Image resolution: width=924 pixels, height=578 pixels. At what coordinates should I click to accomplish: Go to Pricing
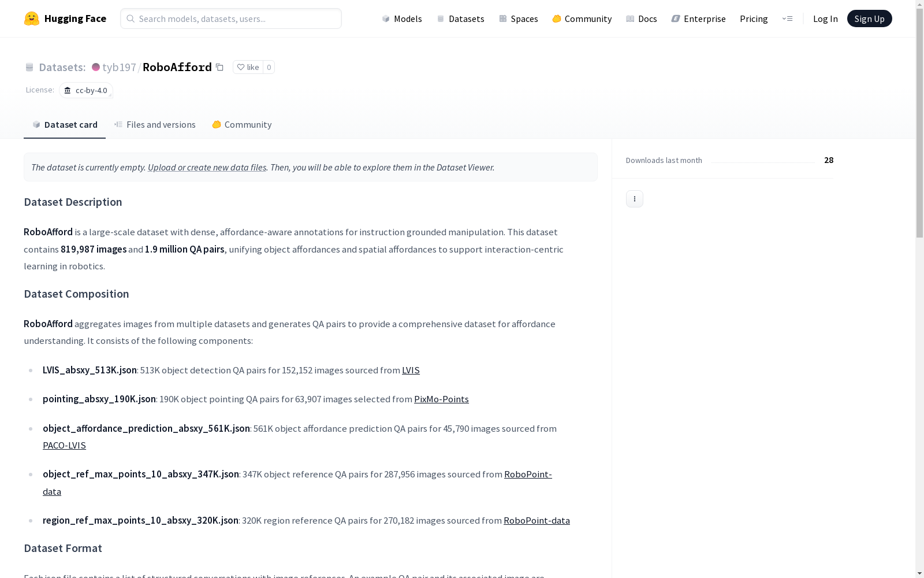(x=754, y=18)
